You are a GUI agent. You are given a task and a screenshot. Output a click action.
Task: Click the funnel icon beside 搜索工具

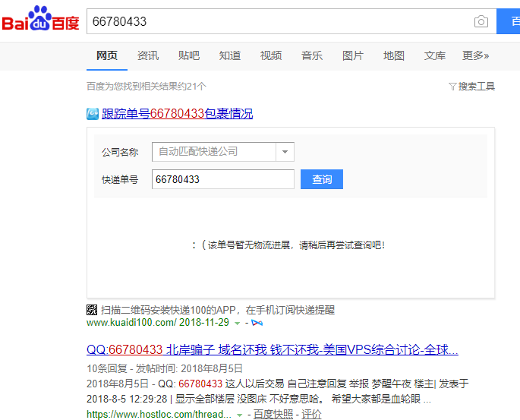tap(452, 87)
